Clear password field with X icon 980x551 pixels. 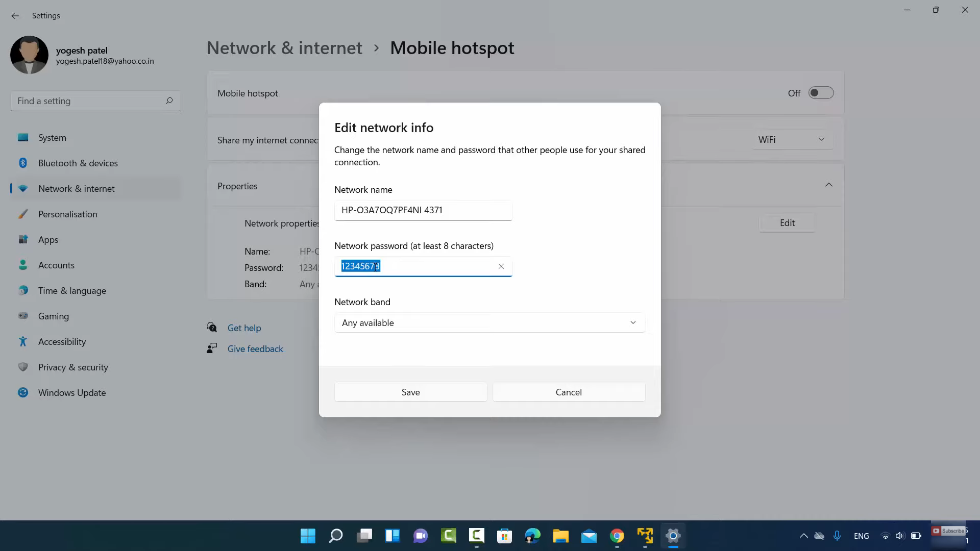coord(501,266)
